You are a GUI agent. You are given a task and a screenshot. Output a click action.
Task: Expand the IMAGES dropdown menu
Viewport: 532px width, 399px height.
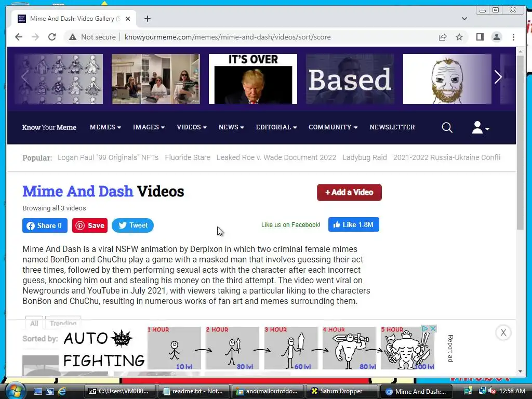[149, 127]
